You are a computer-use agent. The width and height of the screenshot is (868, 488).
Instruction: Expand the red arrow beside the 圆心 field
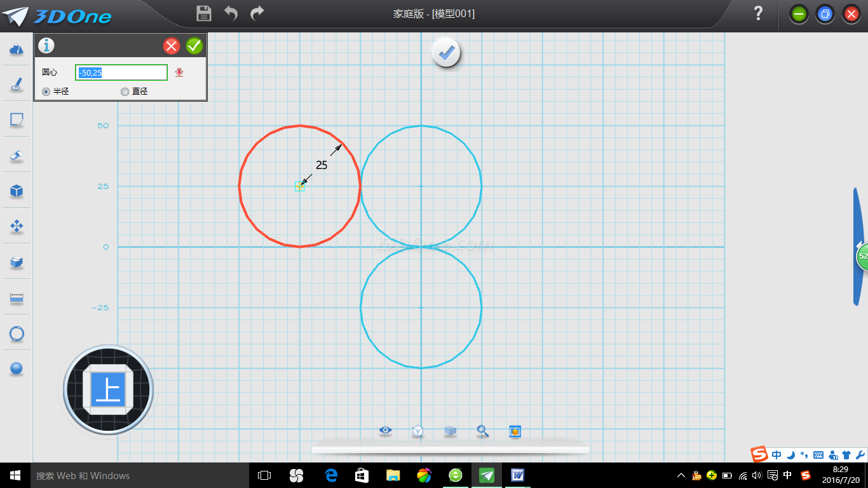[179, 73]
